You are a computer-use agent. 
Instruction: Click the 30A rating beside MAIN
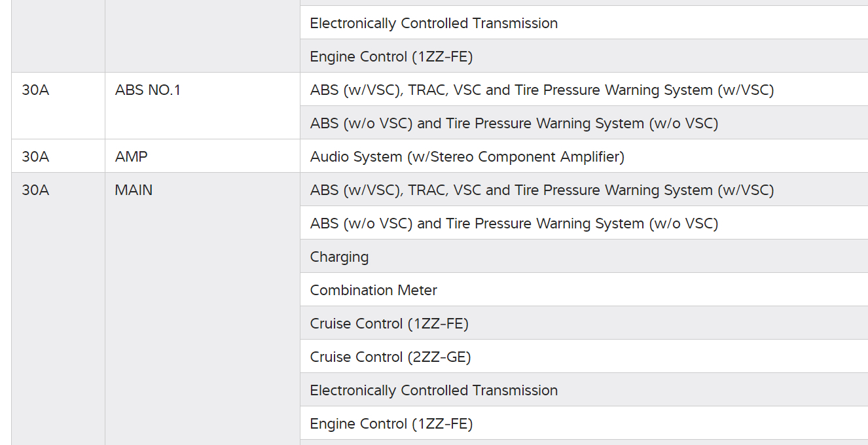(35, 190)
